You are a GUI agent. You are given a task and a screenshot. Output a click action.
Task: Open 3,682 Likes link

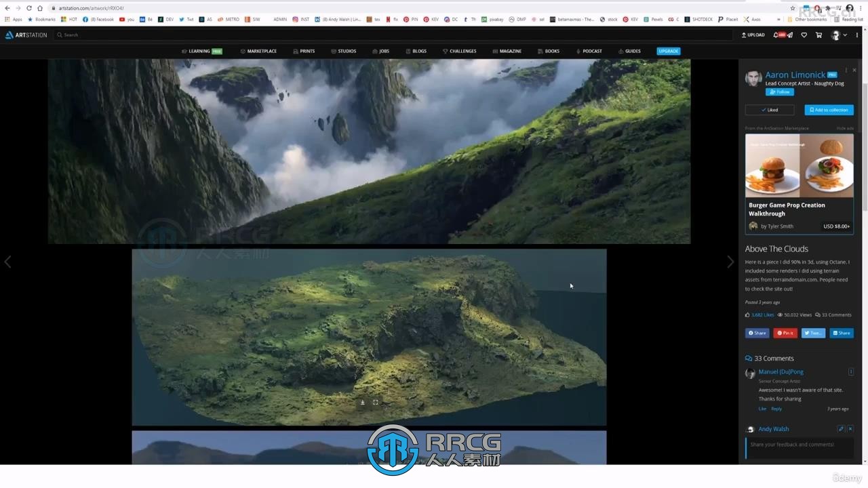(762, 314)
